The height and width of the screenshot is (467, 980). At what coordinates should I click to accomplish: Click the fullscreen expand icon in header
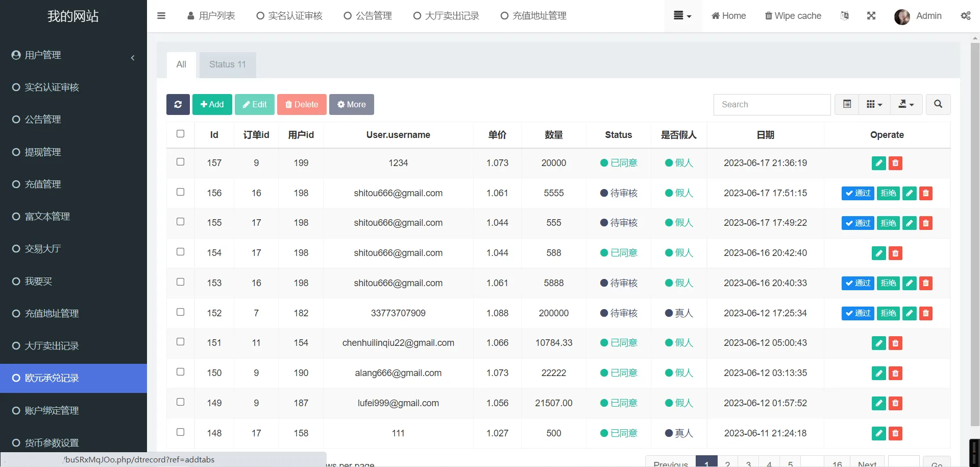pos(871,16)
